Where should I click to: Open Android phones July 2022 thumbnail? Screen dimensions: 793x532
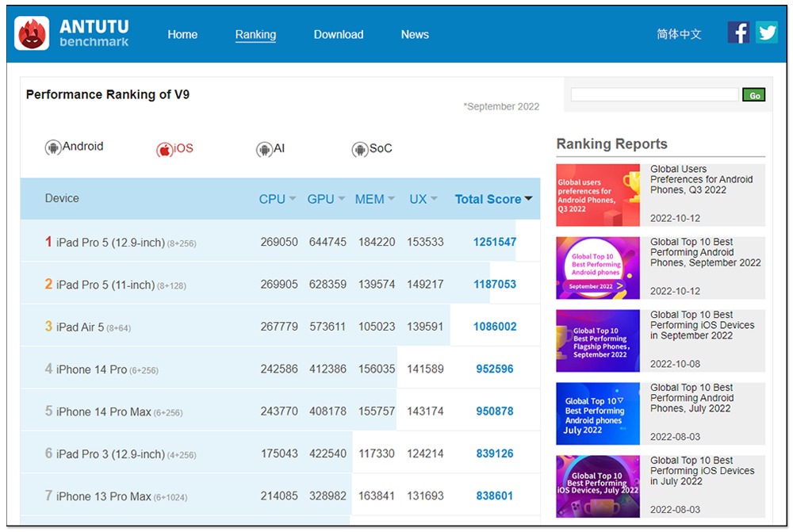pyautogui.click(x=598, y=414)
